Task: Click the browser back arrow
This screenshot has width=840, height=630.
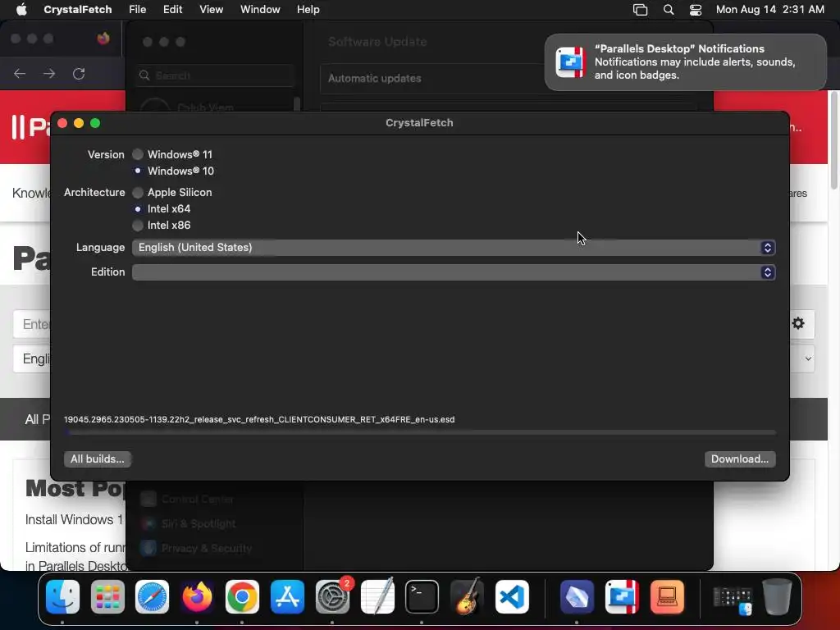Action: [x=20, y=73]
